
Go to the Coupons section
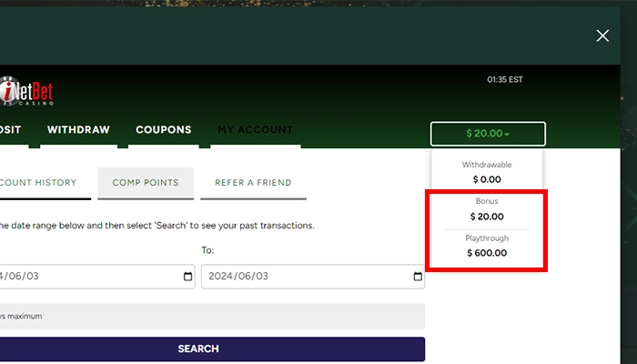163,130
